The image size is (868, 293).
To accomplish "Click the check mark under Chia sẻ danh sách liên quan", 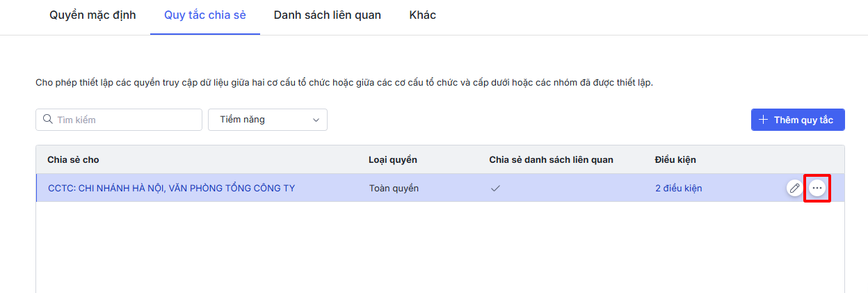I will 496,188.
